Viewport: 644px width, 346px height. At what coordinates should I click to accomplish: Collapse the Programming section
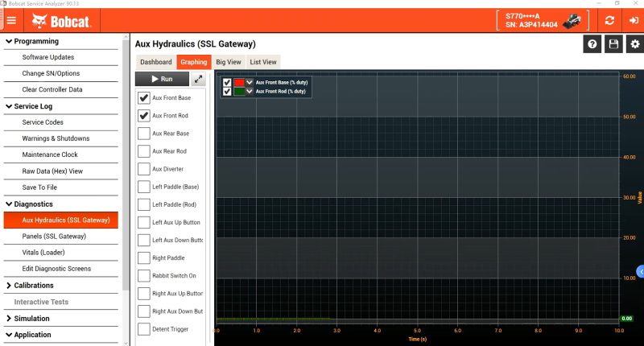(x=9, y=41)
